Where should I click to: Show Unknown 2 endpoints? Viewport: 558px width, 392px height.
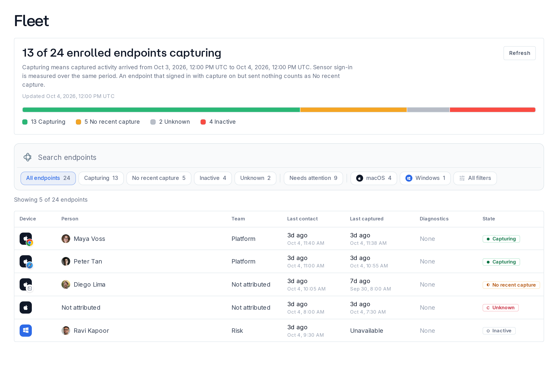coord(255,178)
